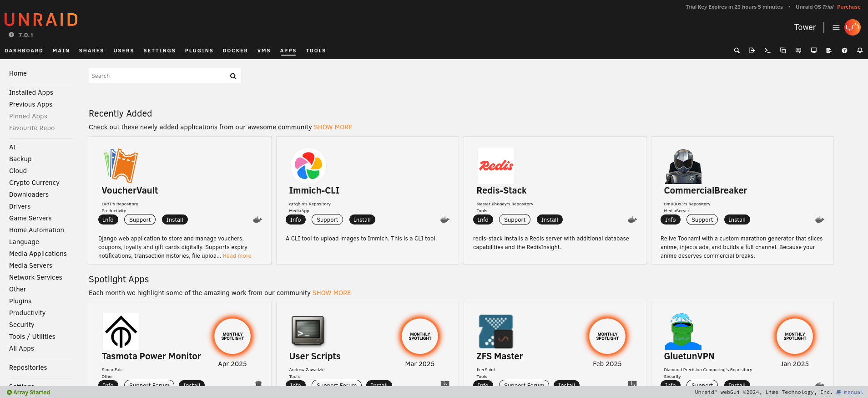
Task: Click Docker whale icon on VoucherVault card
Action: tap(257, 219)
